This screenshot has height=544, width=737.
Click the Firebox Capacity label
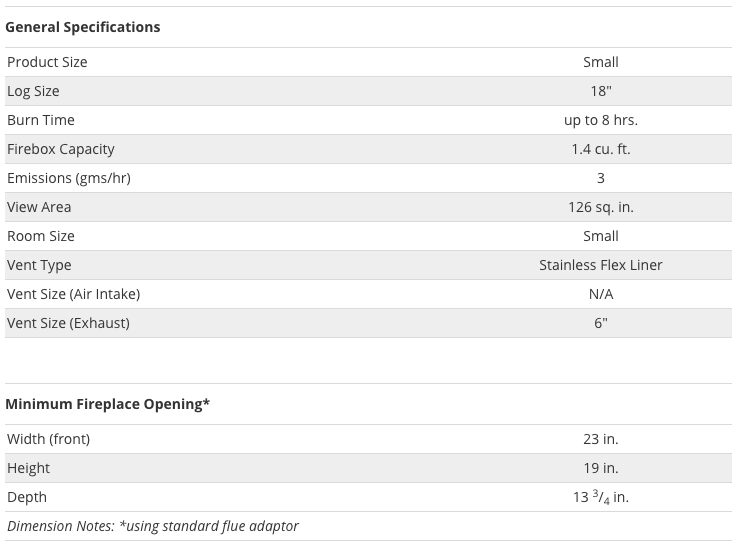coord(61,149)
